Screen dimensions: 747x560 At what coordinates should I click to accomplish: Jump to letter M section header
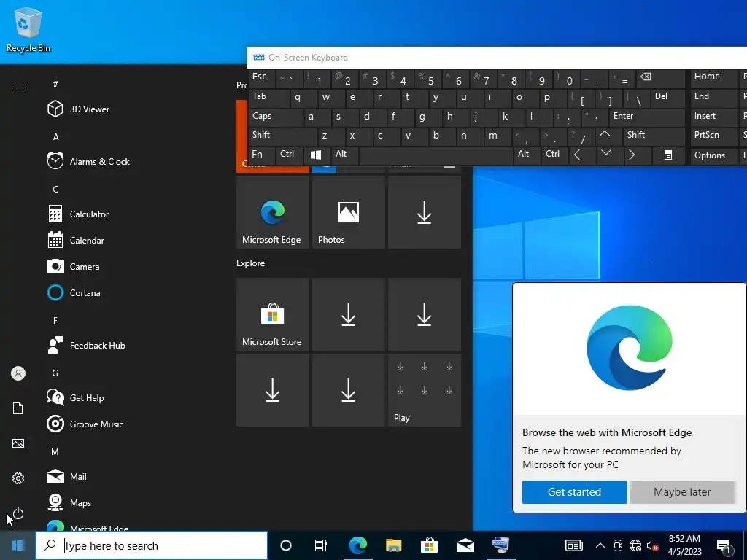coord(55,452)
